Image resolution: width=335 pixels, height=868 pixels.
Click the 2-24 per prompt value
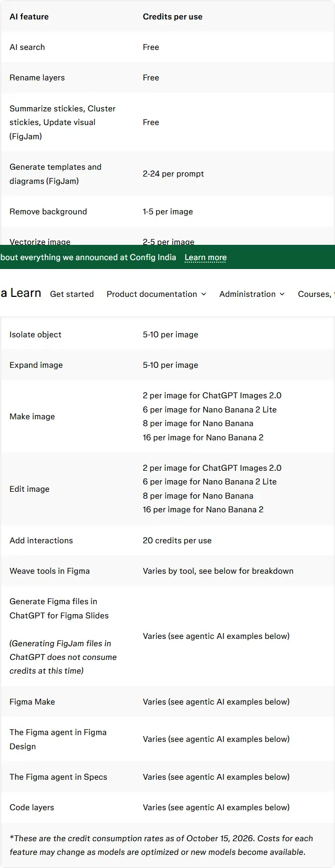[174, 174]
